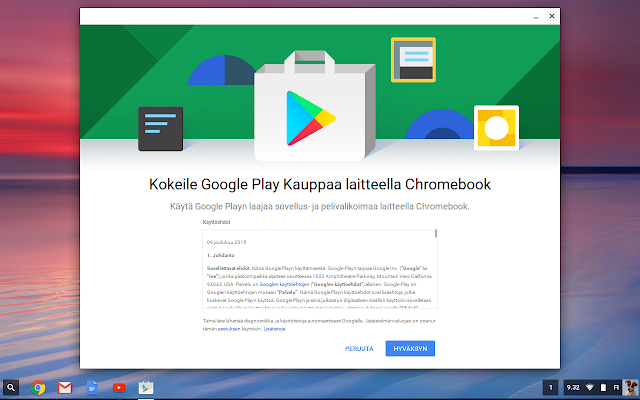Launch Google Chrome from the shelf

point(39,387)
